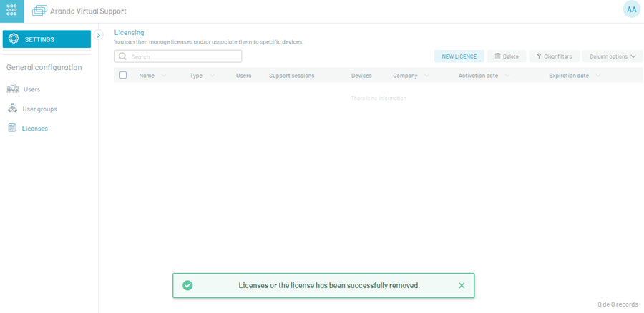Click the Users column header
644x313 pixels.
click(x=243, y=76)
